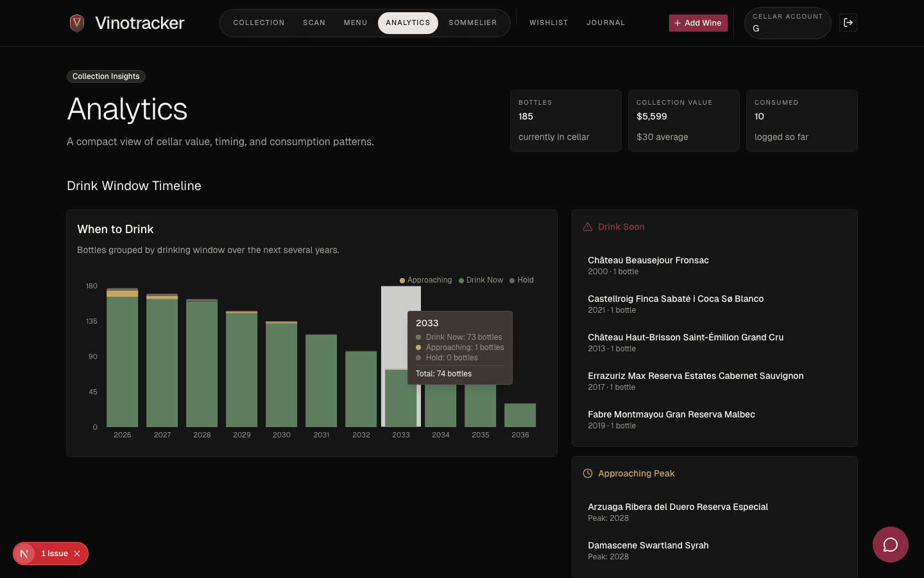Open the Scan tab
Viewport: 924px width, 578px height.
(x=314, y=22)
